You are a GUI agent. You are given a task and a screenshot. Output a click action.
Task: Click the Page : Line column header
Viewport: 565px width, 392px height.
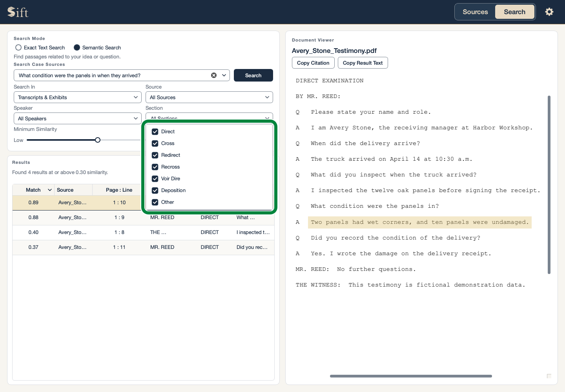click(119, 190)
